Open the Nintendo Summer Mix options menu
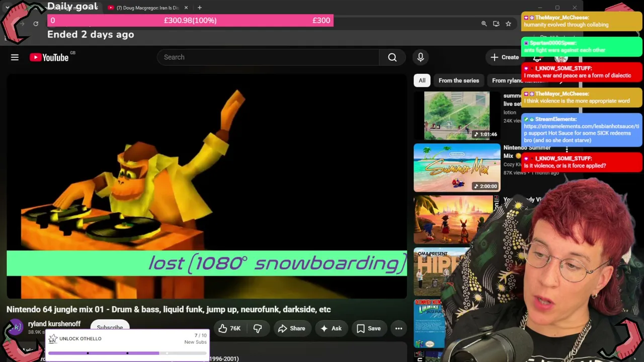This screenshot has height=362, width=644. click(567, 149)
